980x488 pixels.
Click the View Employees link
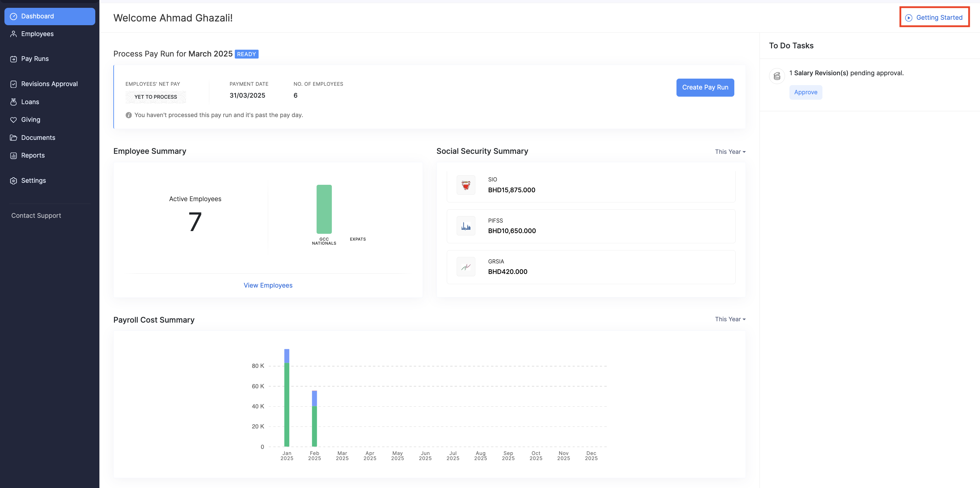tap(268, 285)
